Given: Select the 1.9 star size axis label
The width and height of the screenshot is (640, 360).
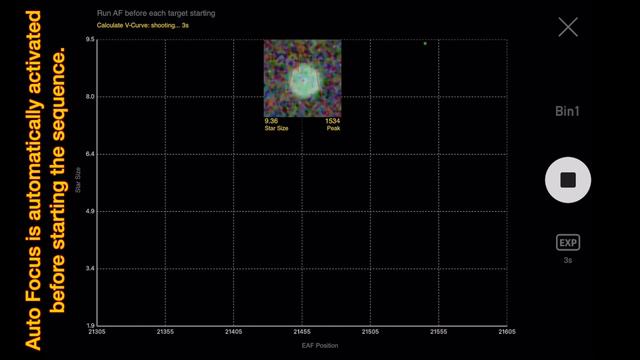Looking at the screenshot, I should coord(90,325).
